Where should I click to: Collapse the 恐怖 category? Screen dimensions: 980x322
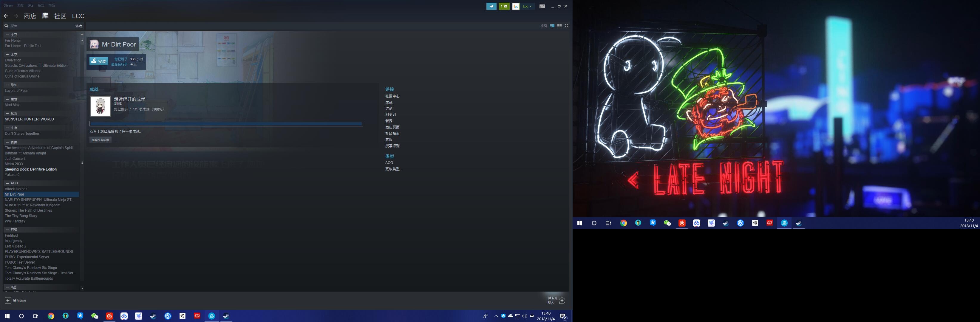pos(8,85)
